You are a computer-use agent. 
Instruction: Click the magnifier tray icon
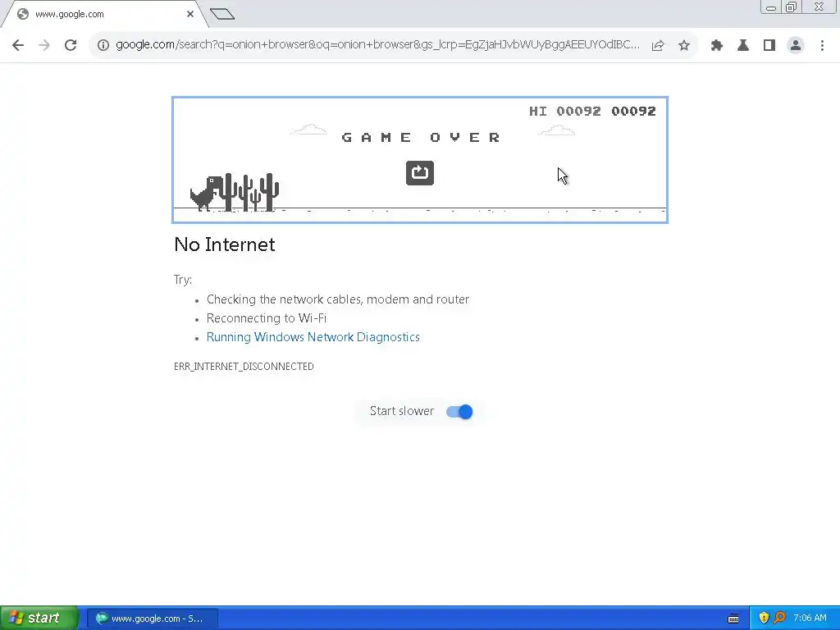[779, 619]
